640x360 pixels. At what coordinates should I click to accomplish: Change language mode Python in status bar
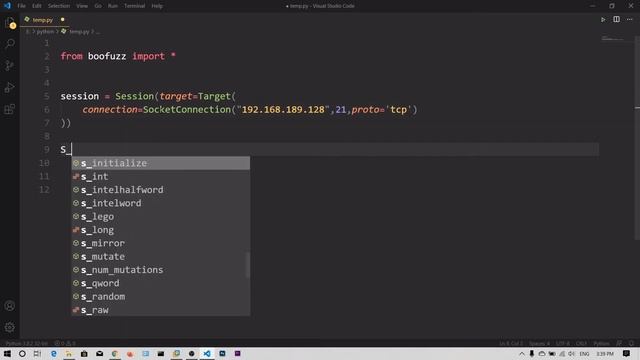[x=601, y=343]
